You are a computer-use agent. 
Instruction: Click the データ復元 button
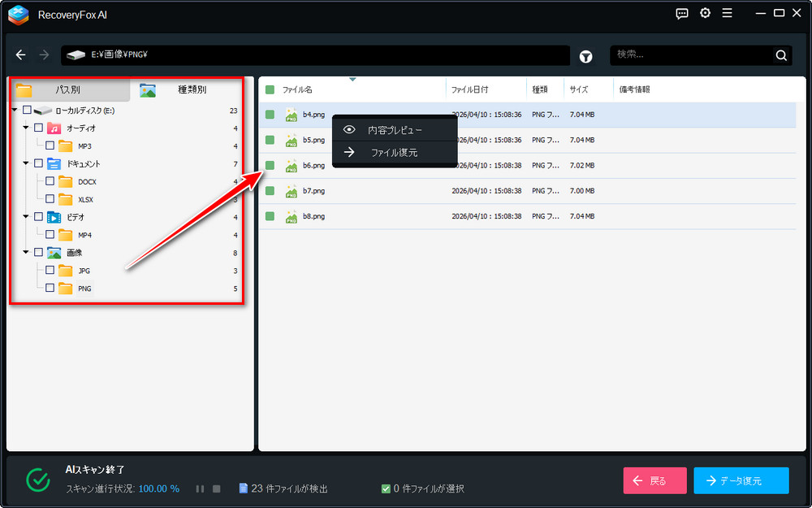click(x=741, y=480)
